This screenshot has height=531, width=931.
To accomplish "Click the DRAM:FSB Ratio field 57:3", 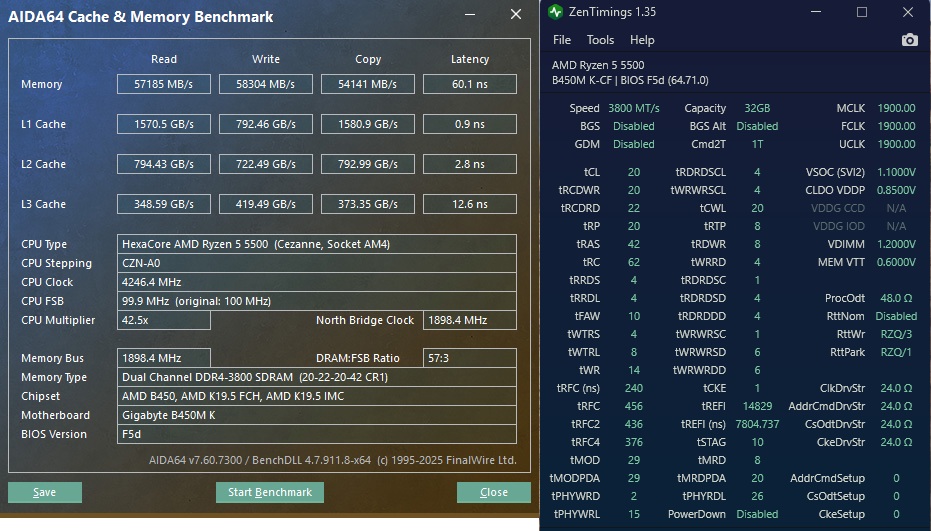I will tap(470, 358).
